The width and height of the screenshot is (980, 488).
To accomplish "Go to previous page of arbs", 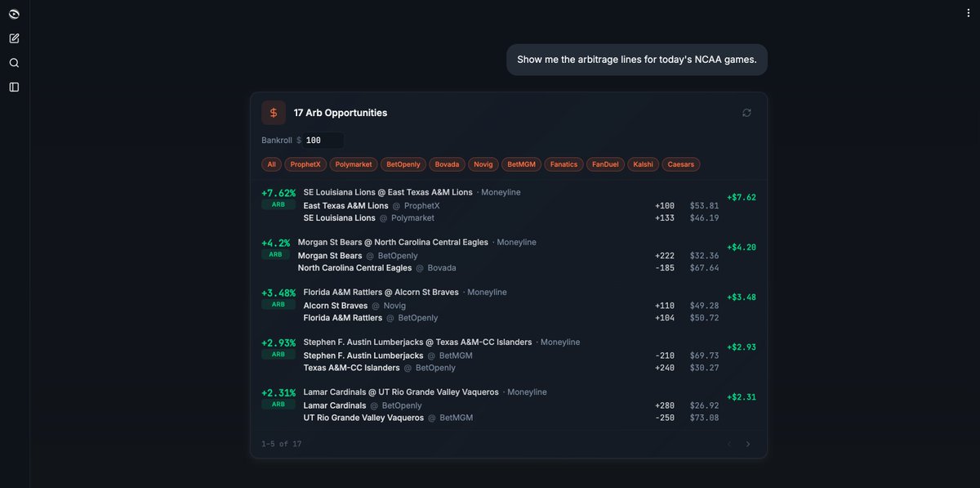I will 729,444.
